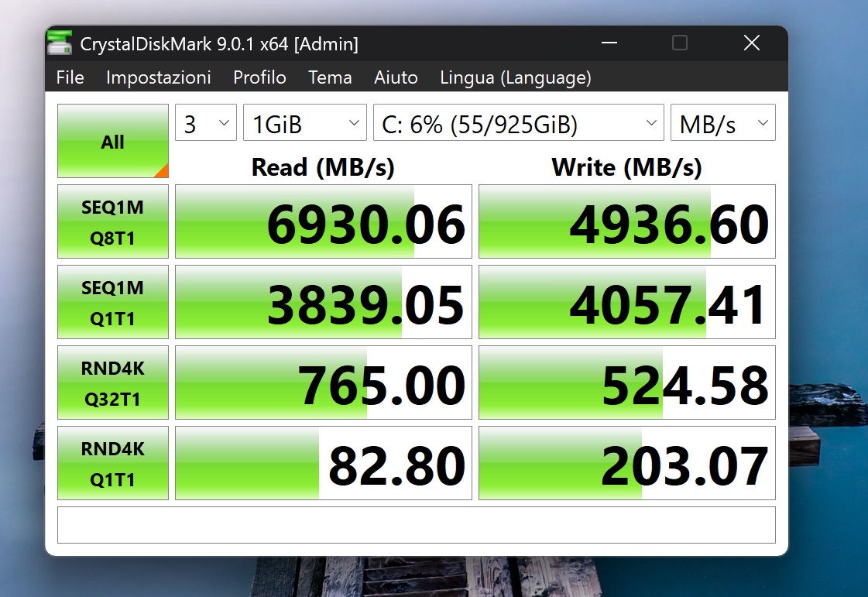This screenshot has width=868, height=597.
Task: Click the Write (MB/s) column header
Action: pos(626,167)
